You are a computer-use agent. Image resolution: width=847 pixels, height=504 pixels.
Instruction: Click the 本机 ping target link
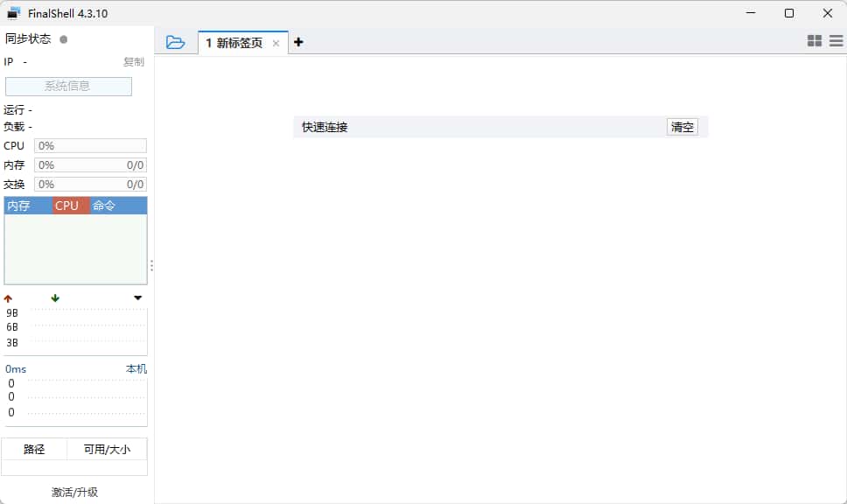136,369
